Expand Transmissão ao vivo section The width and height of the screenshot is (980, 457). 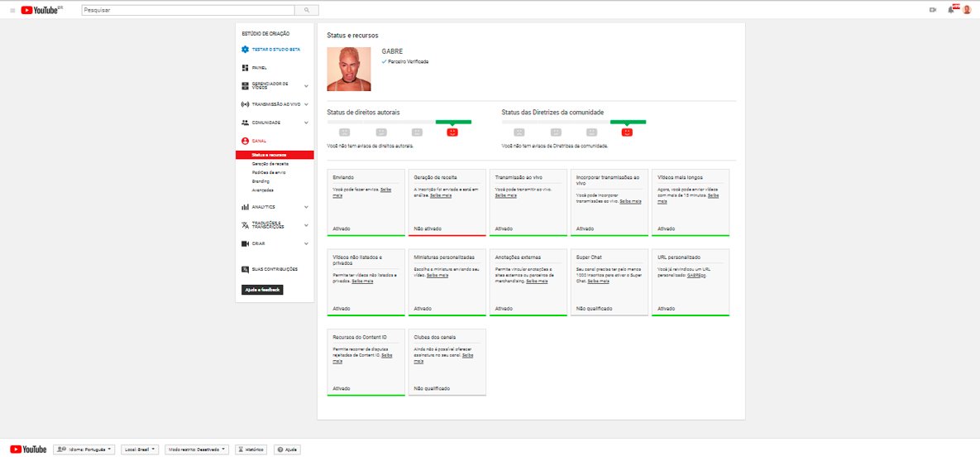pyautogui.click(x=306, y=104)
